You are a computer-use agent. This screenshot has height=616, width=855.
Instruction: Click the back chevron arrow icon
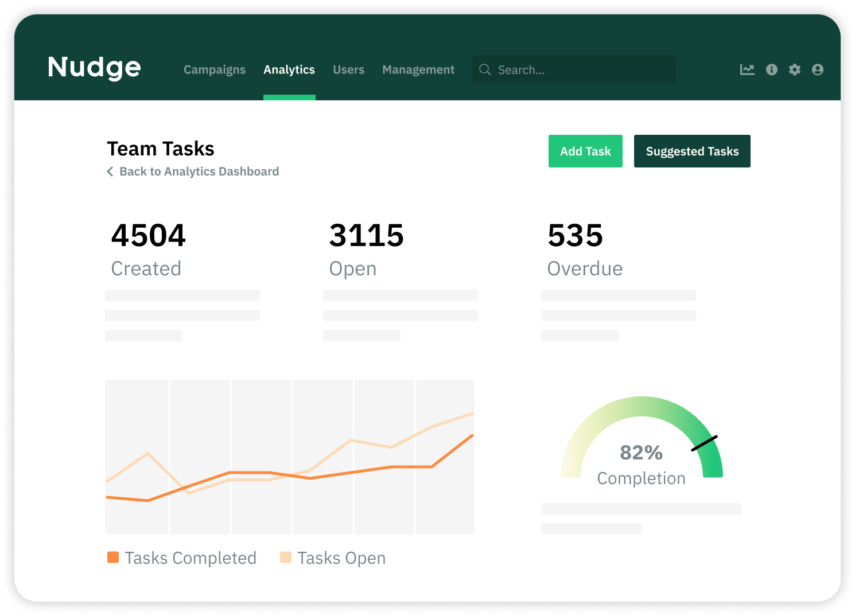[x=110, y=171]
